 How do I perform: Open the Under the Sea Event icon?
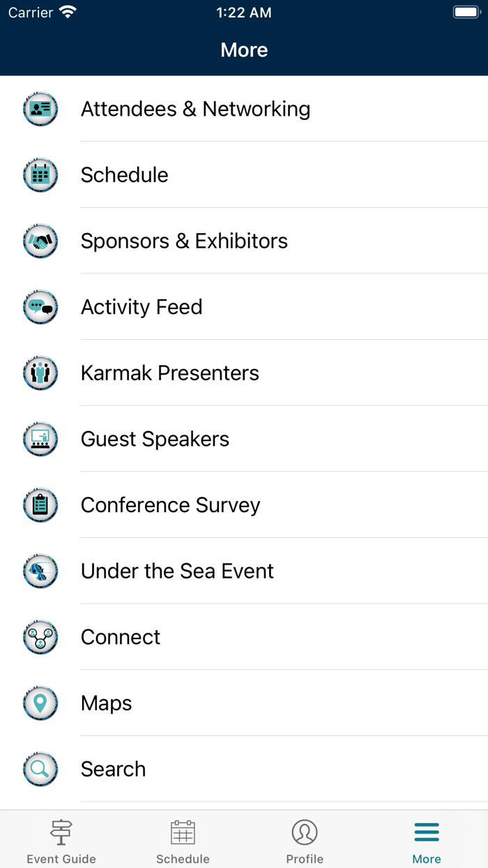click(x=40, y=571)
